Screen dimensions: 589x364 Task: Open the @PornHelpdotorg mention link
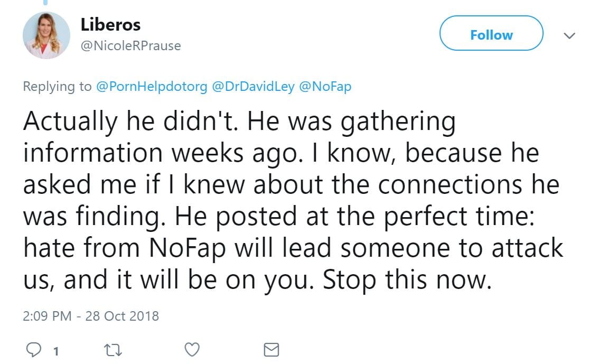[x=152, y=87]
